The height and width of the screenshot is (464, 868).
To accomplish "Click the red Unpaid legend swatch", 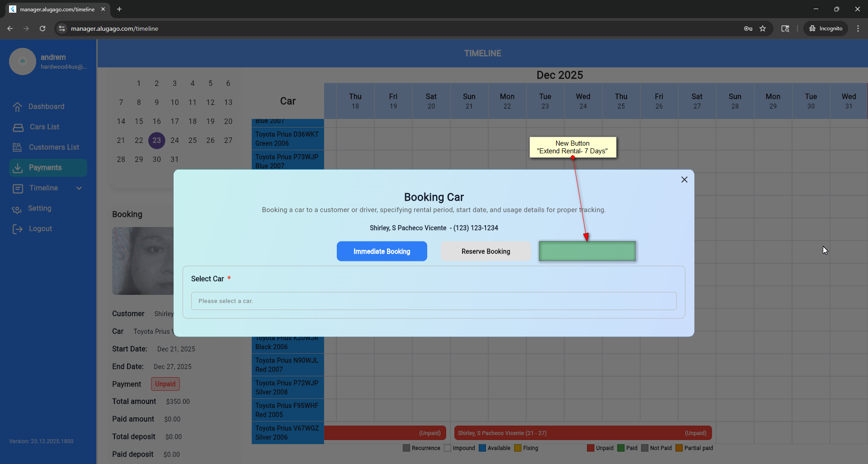I will [590, 448].
